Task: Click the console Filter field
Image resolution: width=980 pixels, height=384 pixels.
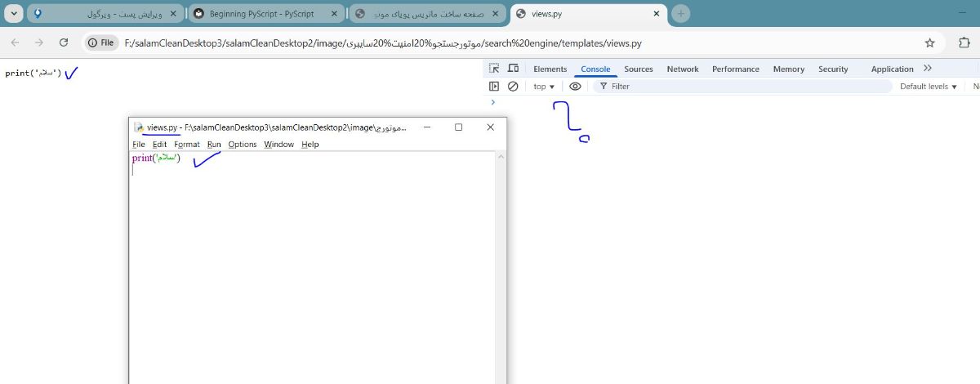Action: (x=743, y=86)
